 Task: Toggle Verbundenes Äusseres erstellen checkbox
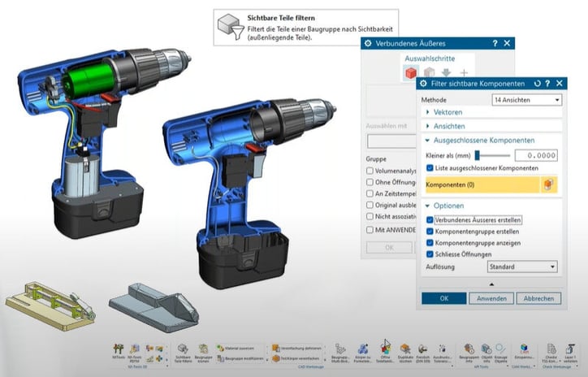(x=430, y=220)
